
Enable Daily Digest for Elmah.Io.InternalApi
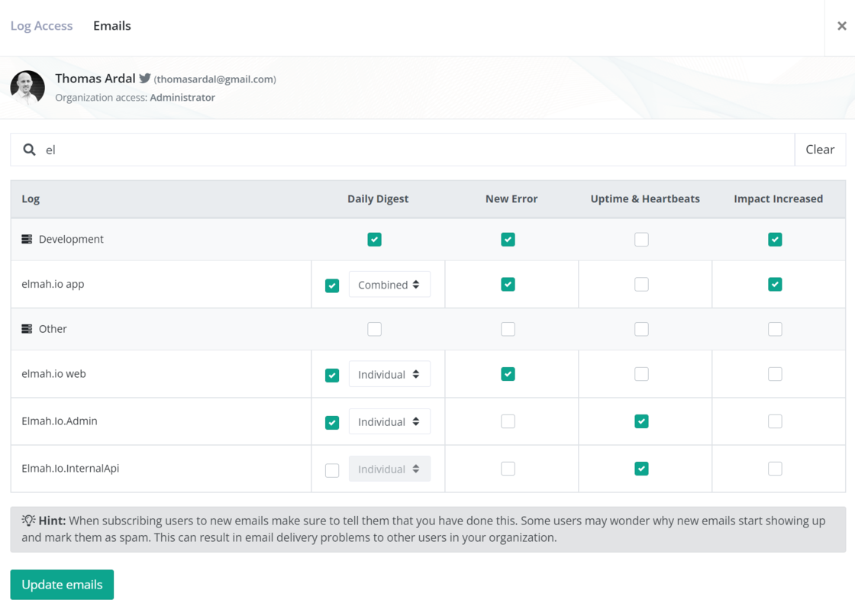point(331,470)
